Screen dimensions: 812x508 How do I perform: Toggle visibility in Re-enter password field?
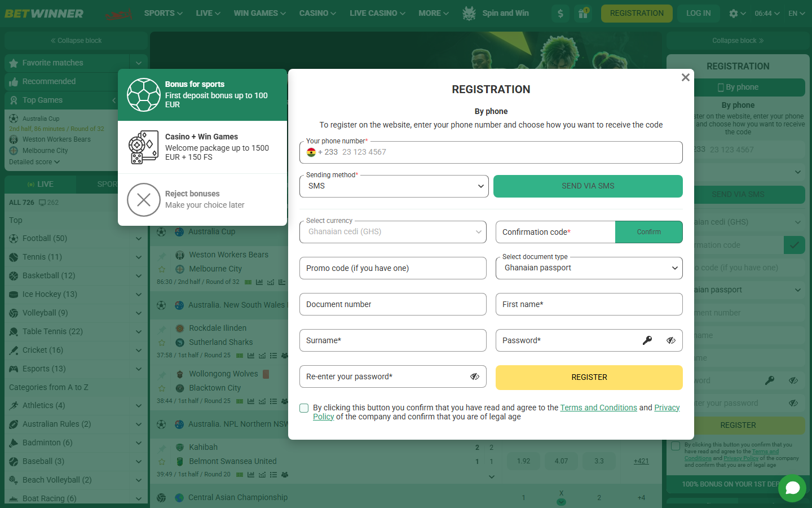click(475, 376)
